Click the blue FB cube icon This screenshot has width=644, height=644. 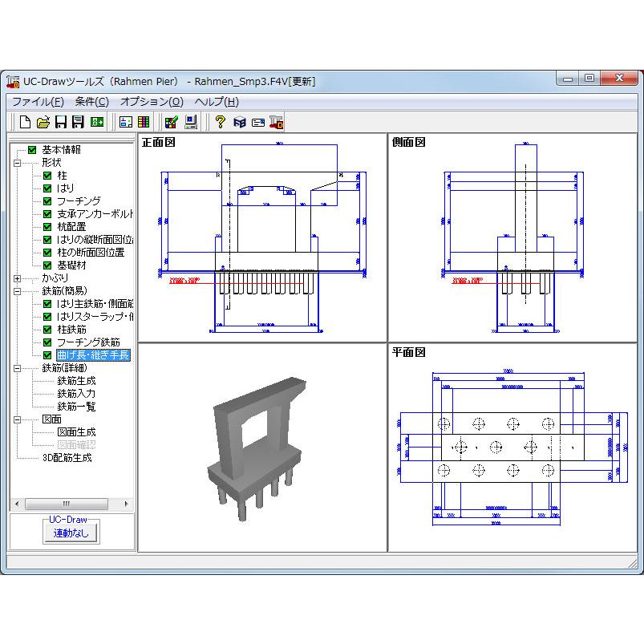240,123
